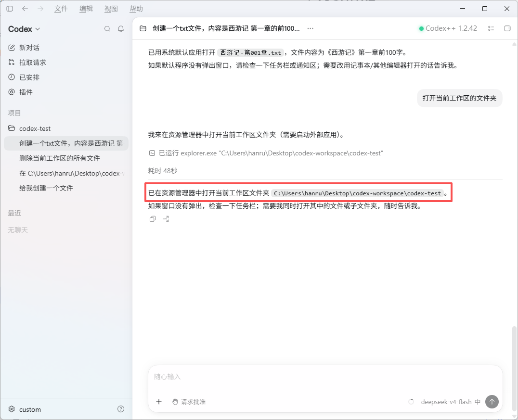
Task: Open the 文件 menu
Action: pos(61,9)
